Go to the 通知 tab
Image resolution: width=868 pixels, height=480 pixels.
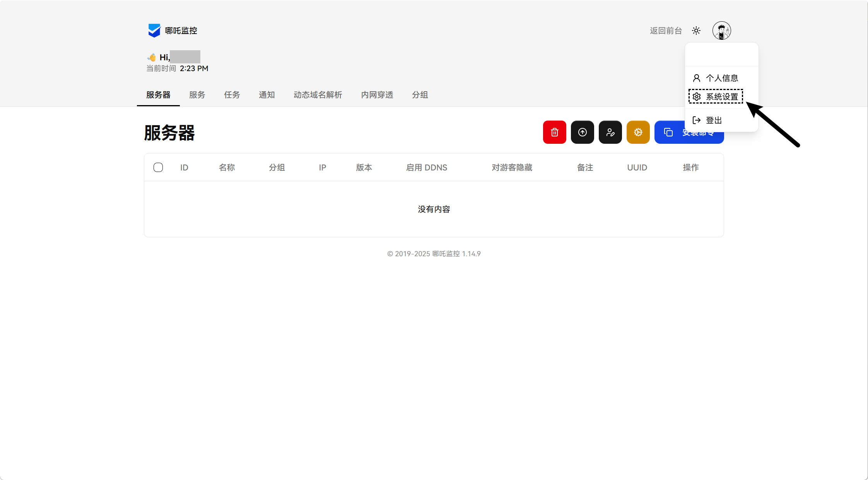(x=267, y=95)
